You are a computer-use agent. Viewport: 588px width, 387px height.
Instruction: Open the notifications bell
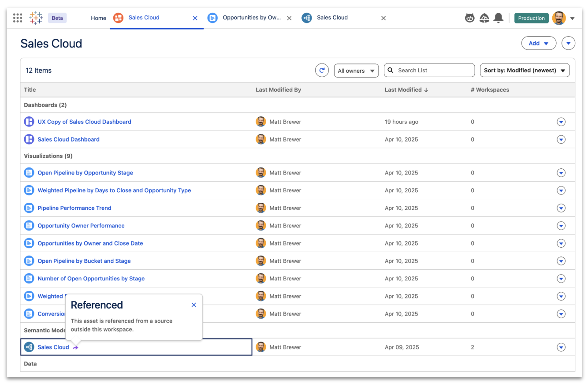point(499,18)
